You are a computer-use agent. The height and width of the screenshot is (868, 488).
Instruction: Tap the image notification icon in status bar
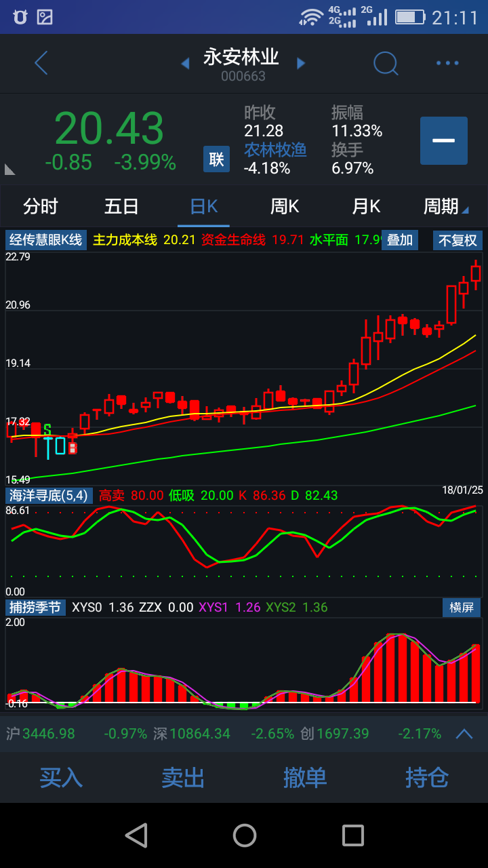tap(45, 17)
